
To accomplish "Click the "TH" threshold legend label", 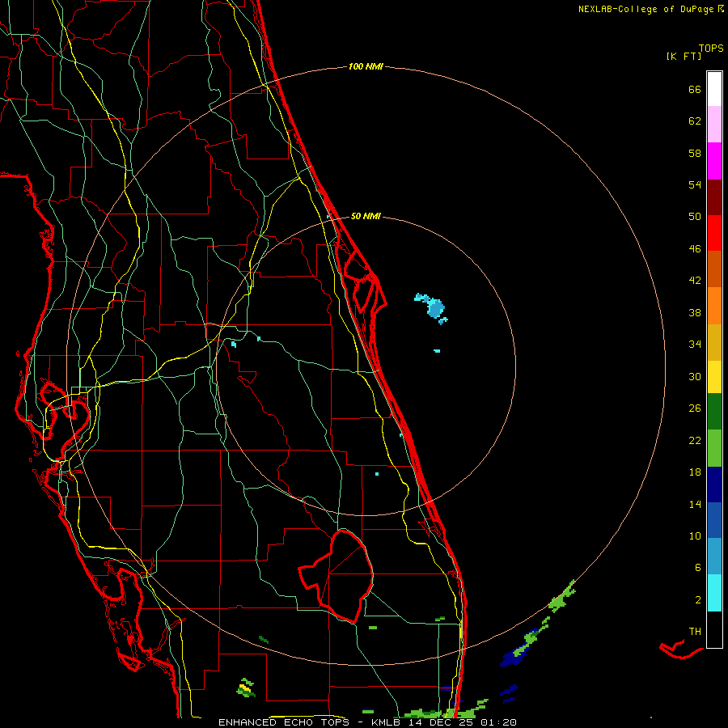I will (695, 632).
